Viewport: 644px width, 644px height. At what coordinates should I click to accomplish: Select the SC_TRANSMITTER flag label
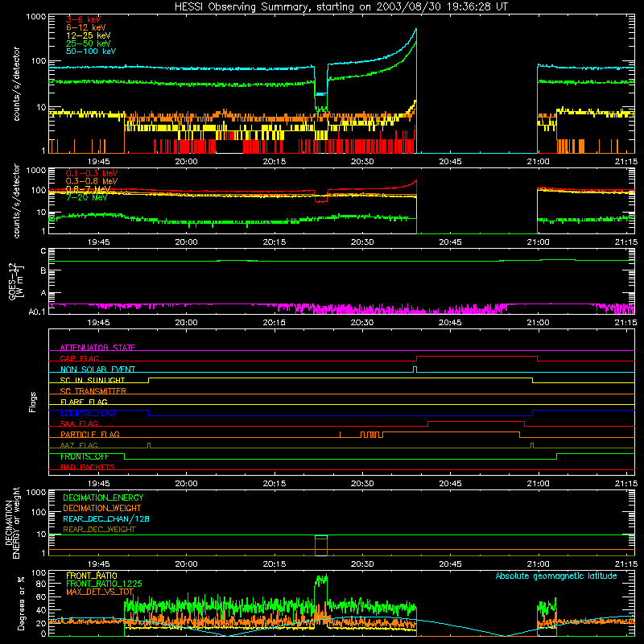[93, 391]
